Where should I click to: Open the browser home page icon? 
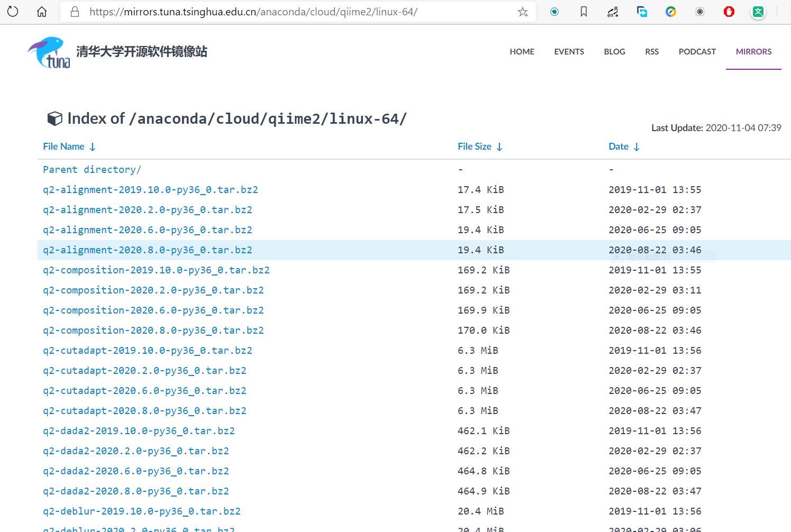pos(41,11)
